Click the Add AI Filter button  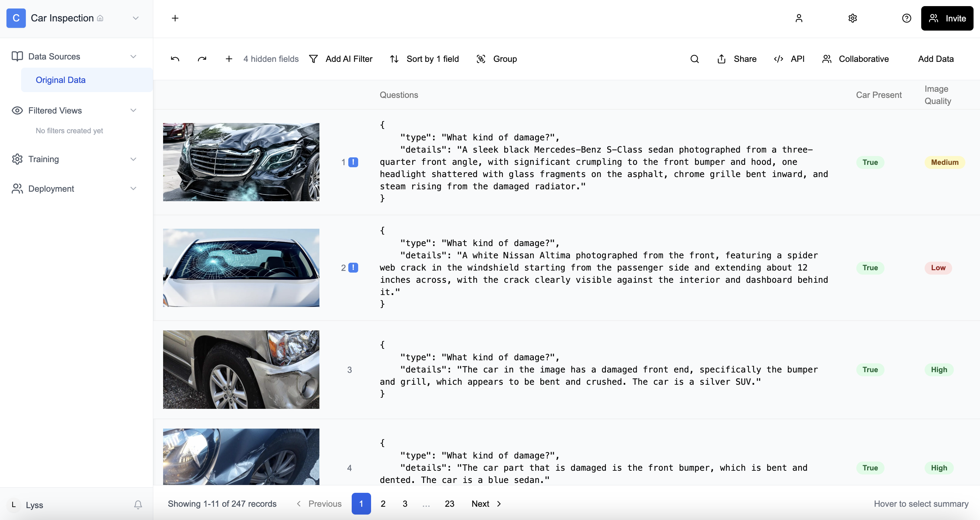pyautogui.click(x=341, y=59)
